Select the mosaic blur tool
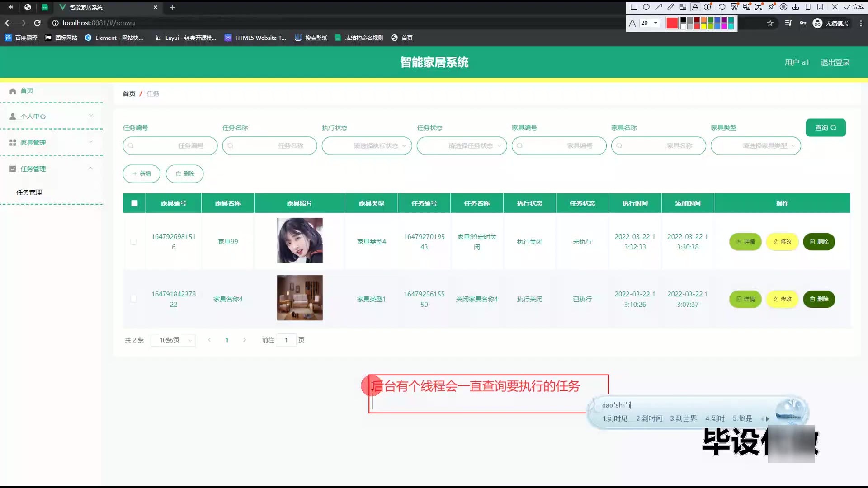The image size is (868, 488). coord(683,7)
